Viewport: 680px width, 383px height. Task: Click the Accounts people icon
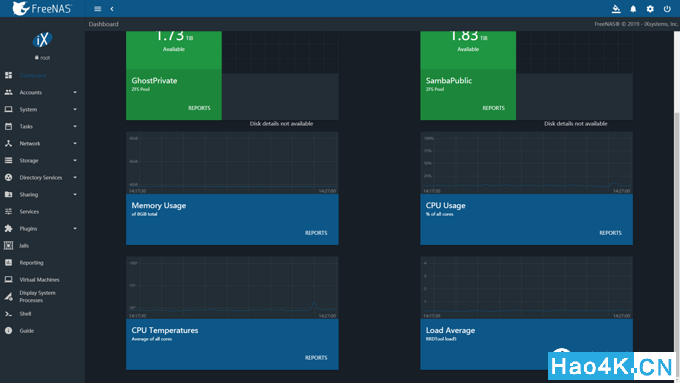[x=8, y=92]
